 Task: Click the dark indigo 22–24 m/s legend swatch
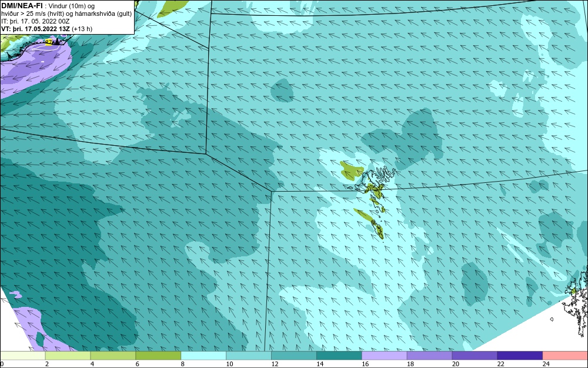point(520,356)
